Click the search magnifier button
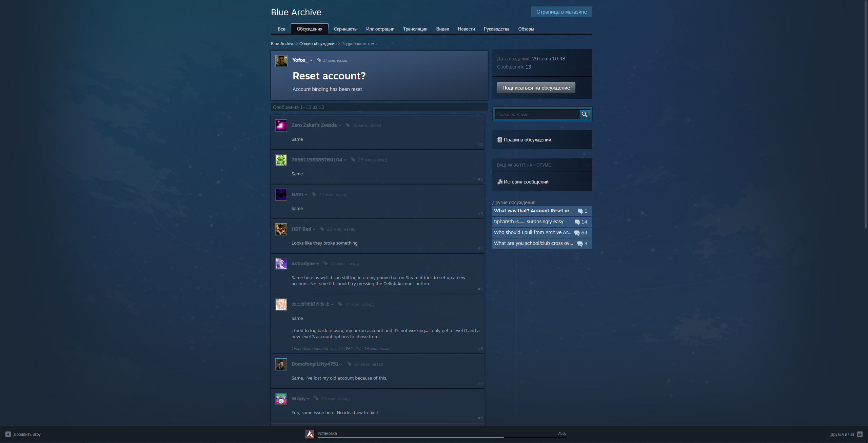The image size is (868, 443). point(584,114)
